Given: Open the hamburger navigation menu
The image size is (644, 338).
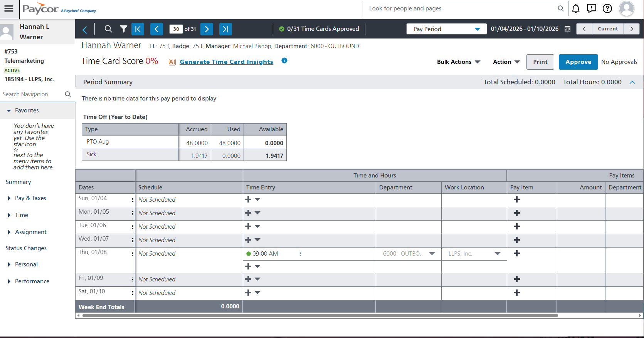Looking at the screenshot, I should coord(9,9).
